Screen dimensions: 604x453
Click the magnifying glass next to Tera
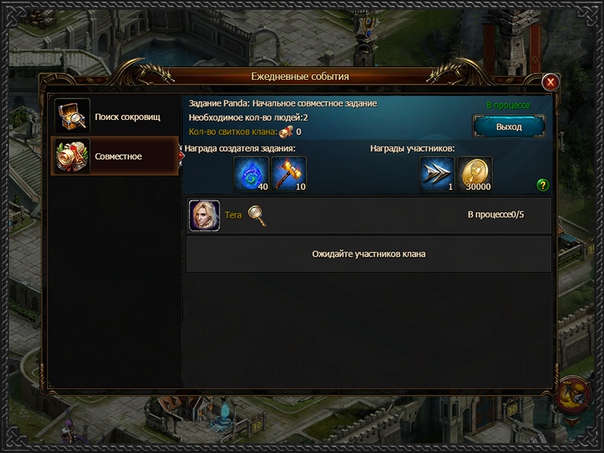pos(257,215)
